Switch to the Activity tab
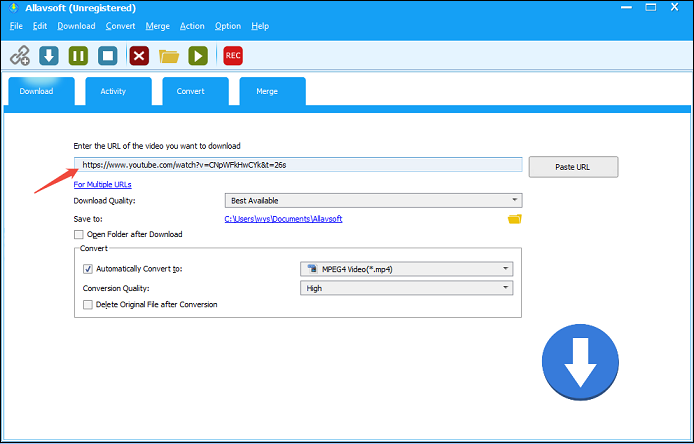Screen dimensions: 694x444 (113, 91)
